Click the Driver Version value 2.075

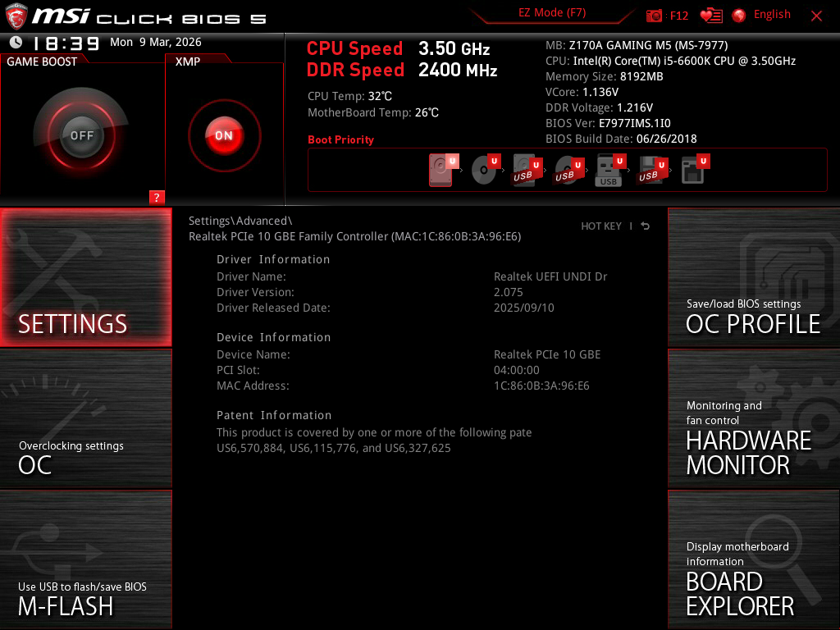509,292
